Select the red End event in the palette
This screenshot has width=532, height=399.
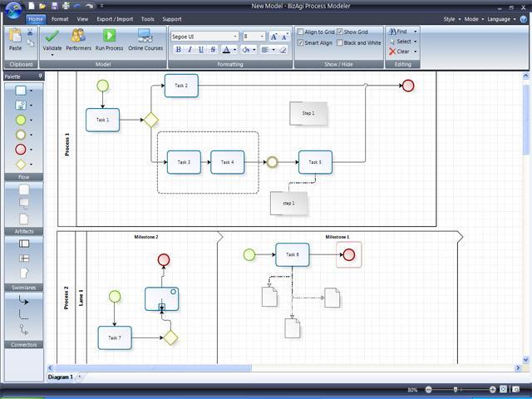(21, 150)
